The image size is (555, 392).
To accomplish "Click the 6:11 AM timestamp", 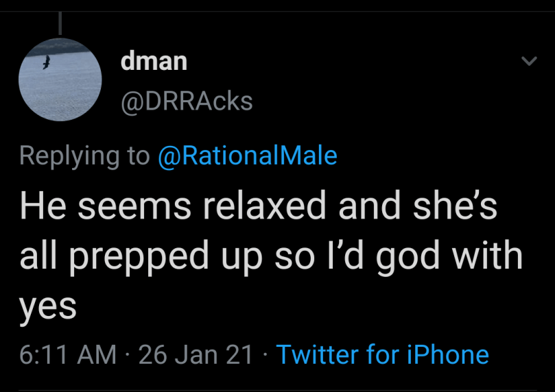I will (68, 354).
